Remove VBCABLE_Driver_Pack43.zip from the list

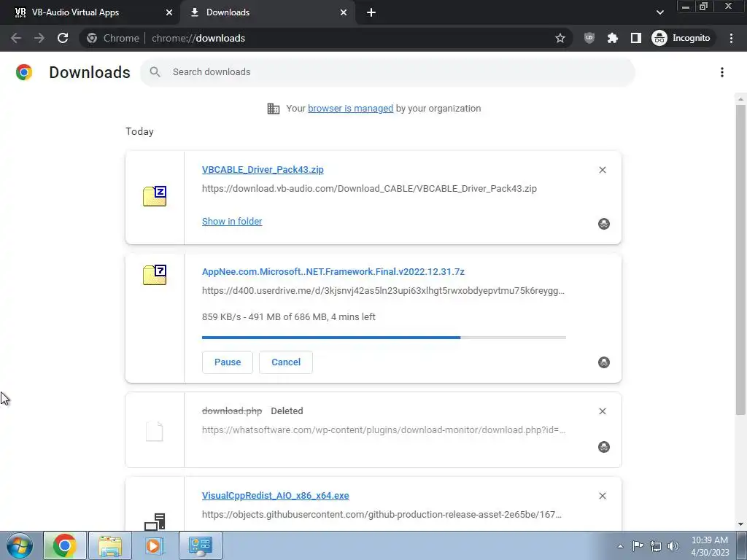click(x=602, y=170)
